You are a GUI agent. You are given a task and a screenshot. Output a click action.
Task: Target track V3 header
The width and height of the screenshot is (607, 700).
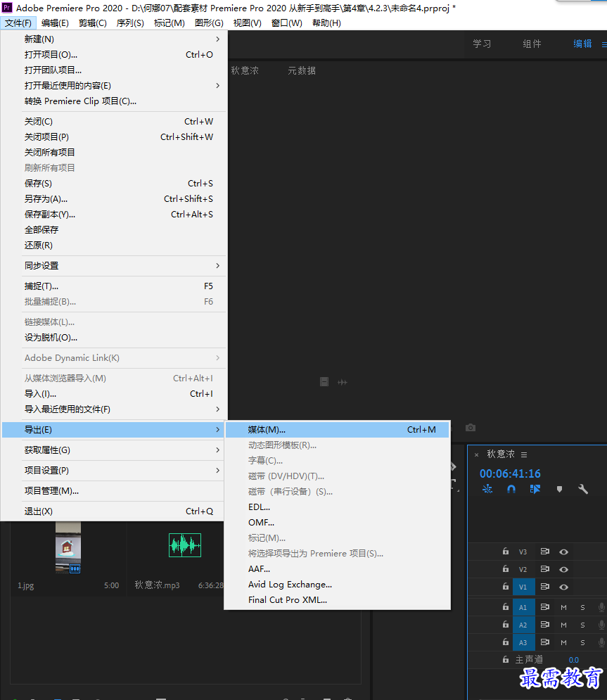click(523, 552)
